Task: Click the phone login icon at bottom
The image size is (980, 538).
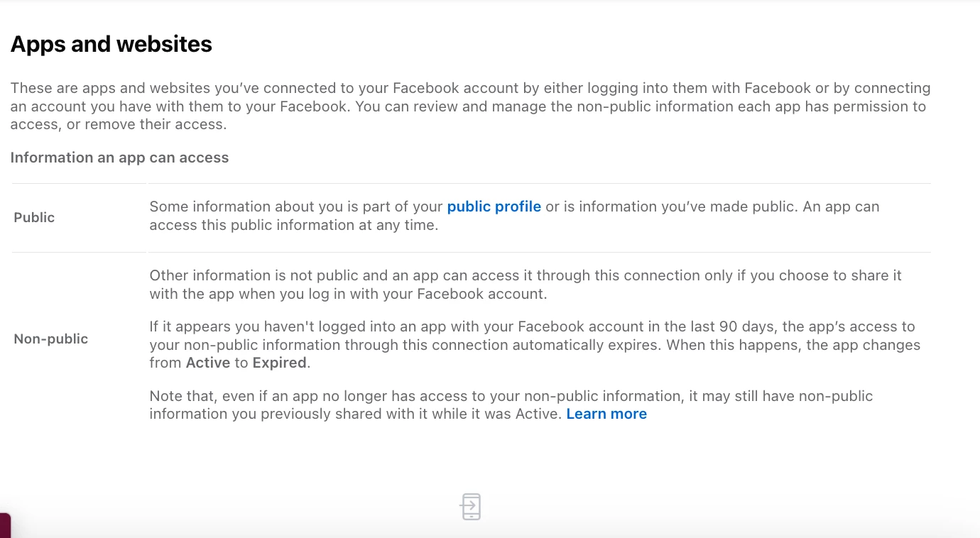Action: pos(470,507)
